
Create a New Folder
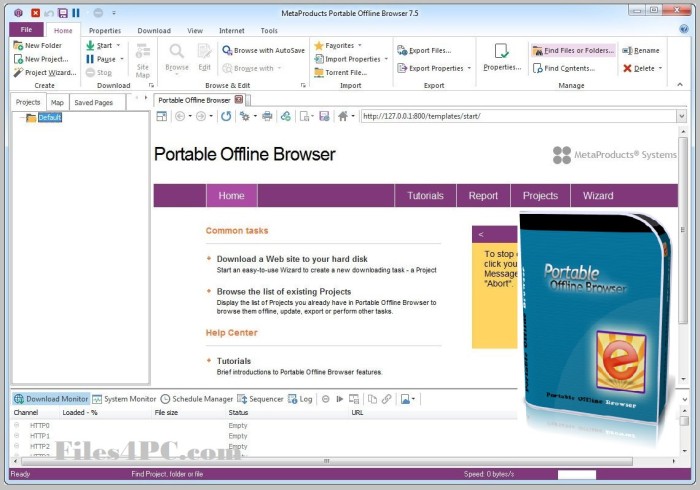[38, 46]
